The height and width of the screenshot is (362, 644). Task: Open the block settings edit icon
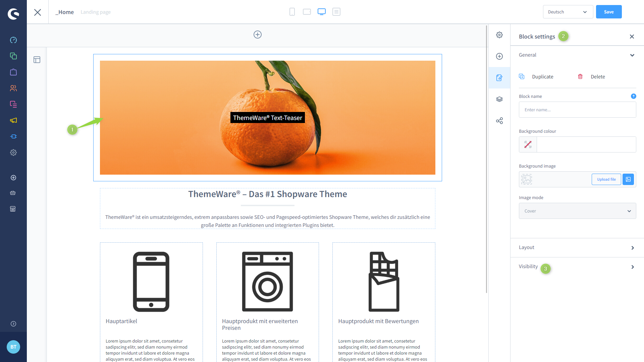499,78
